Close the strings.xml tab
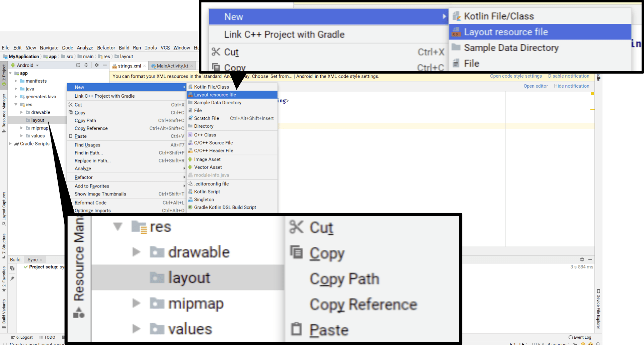 145,66
